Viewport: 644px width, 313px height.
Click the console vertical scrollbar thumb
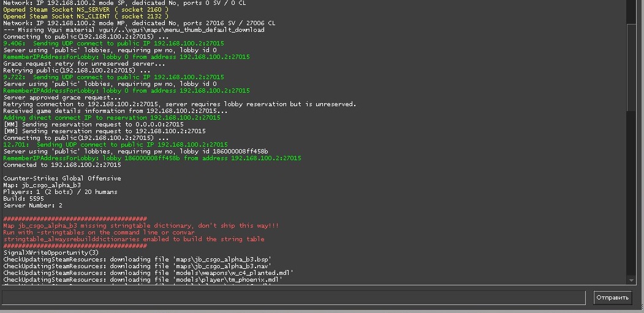click(x=632, y=68)
